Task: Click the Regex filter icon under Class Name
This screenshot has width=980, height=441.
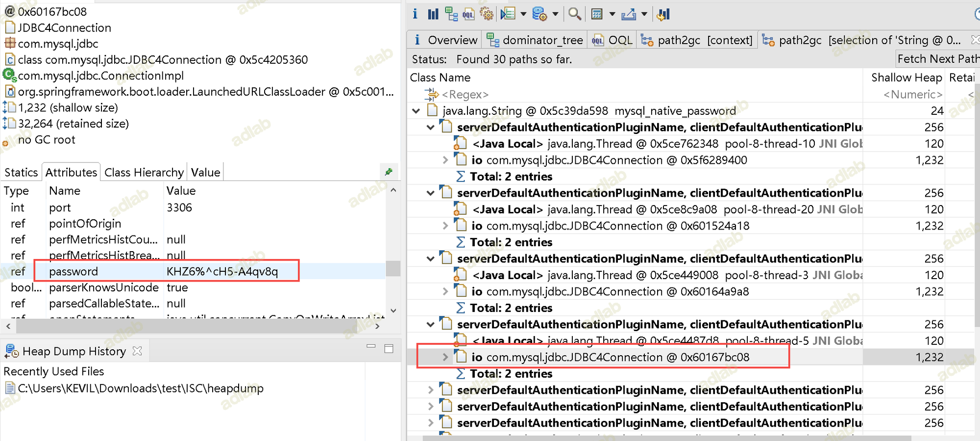Action: [x=432, y=94]
